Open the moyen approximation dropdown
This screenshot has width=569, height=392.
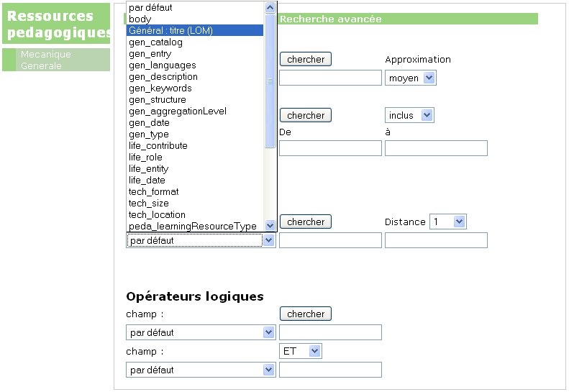[411, 78]
